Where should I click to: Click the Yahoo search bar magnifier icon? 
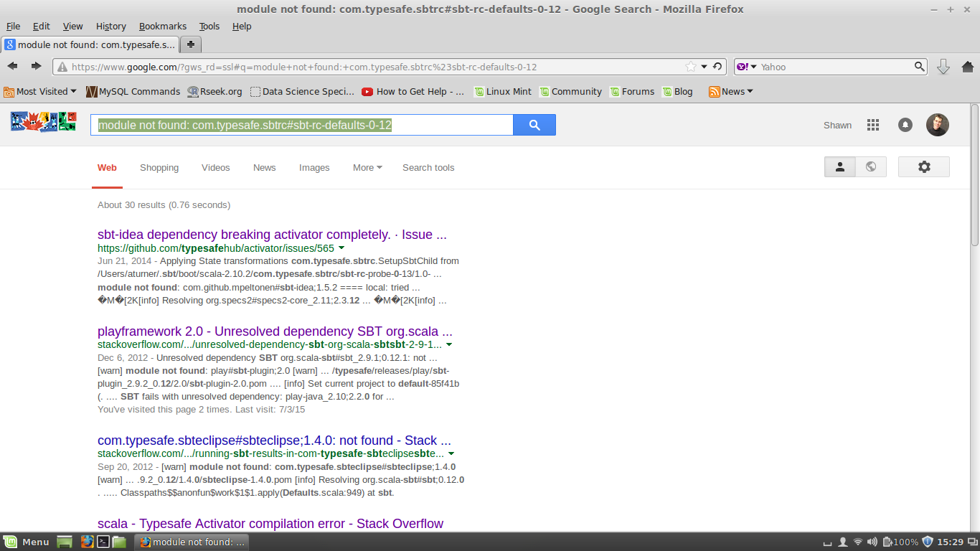click(920, 67)
